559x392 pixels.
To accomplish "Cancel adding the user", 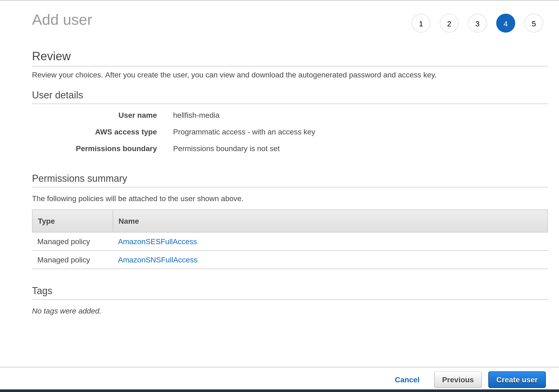I will pyautogui.click(x=407, y=380).
